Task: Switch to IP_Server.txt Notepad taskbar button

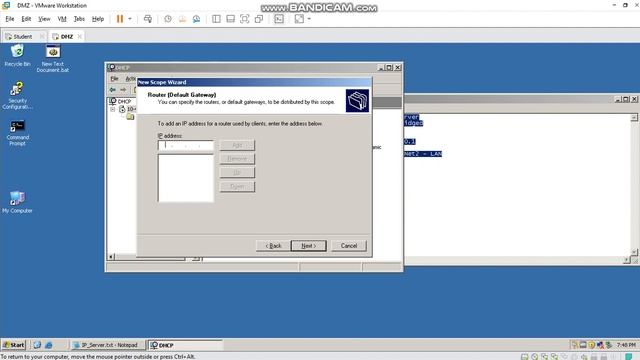Action: tap(108, 345)
